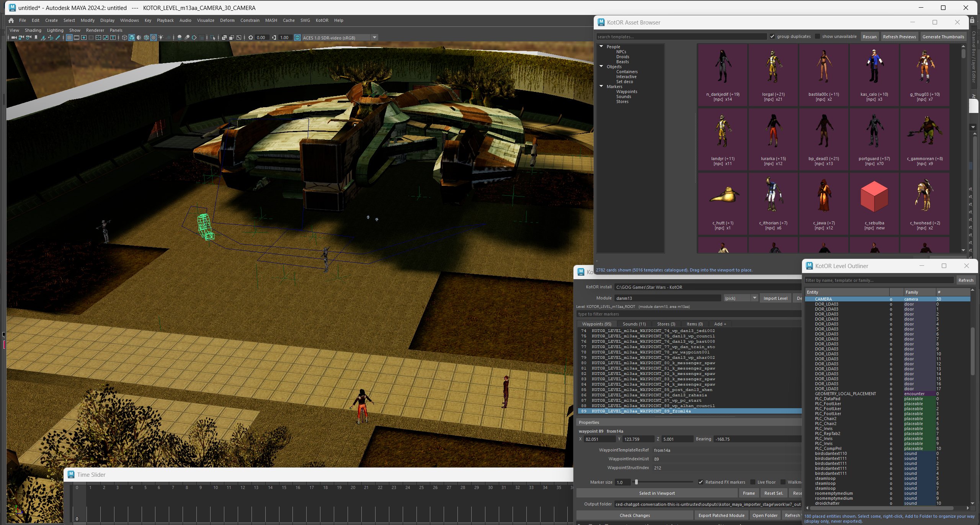Open the SWG menu
This screenshot has width=980, height=525.
pos(305,20)
